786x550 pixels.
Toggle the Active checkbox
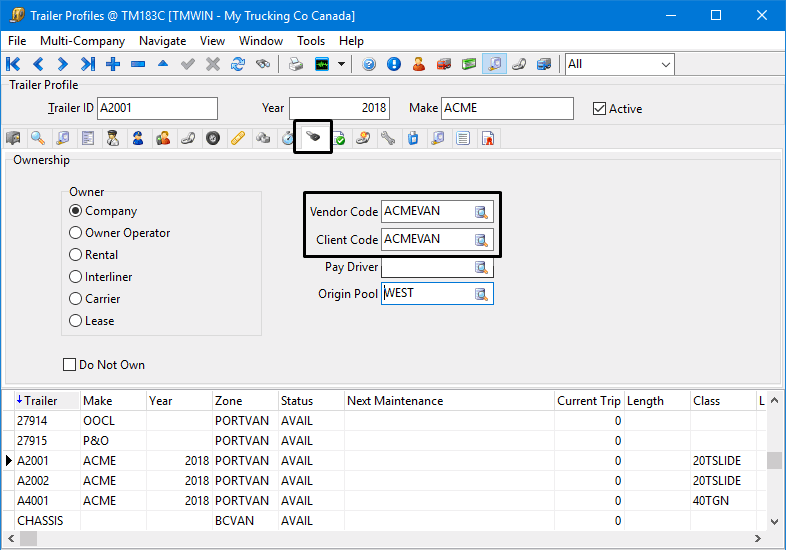[600, 109]
